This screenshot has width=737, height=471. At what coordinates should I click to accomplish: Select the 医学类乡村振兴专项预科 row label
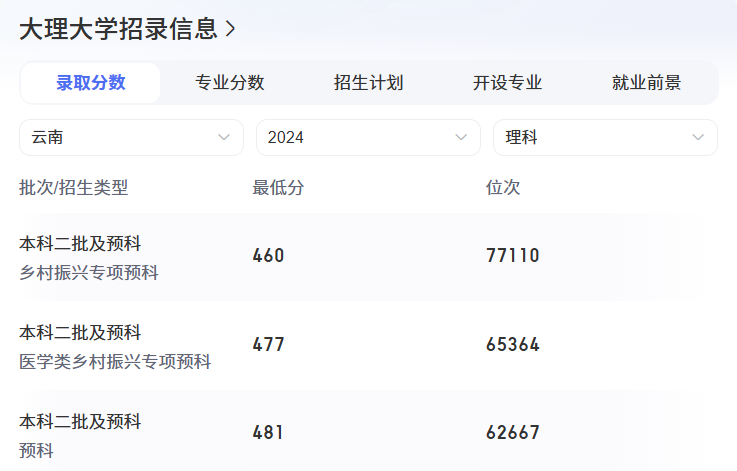click(x=115, y=361)
